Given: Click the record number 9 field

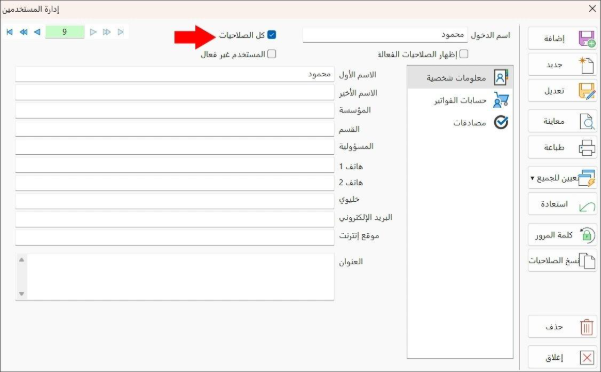Looking at the screenshot, I should (65, 32).
